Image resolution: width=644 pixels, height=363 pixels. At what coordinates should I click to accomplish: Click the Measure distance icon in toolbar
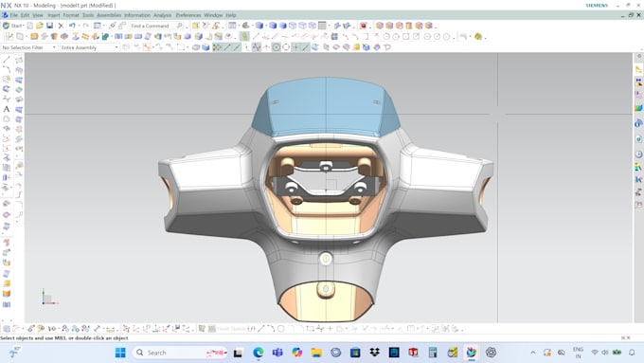(x=196, y=26)
